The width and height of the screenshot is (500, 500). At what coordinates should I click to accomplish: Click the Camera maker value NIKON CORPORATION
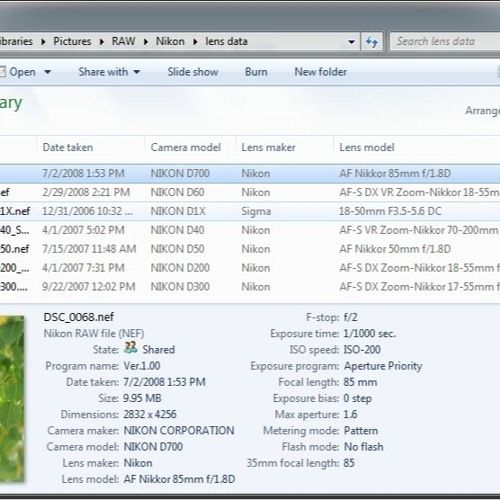pos(179,430)
